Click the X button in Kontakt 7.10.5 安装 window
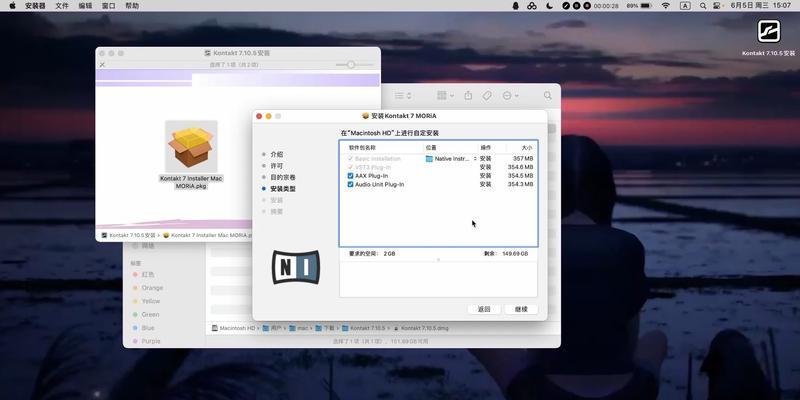Screen dimensions: 800x400 (102, 65)
